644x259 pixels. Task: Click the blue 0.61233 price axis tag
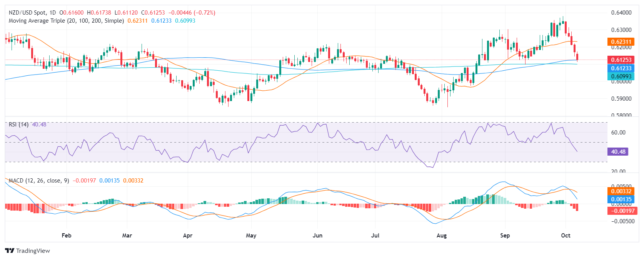621,68
